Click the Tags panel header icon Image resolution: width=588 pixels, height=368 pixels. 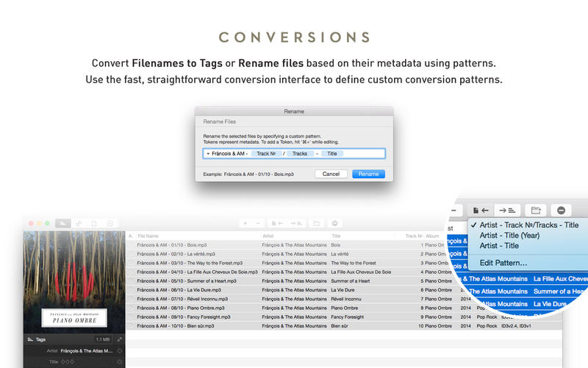[30, 339]
